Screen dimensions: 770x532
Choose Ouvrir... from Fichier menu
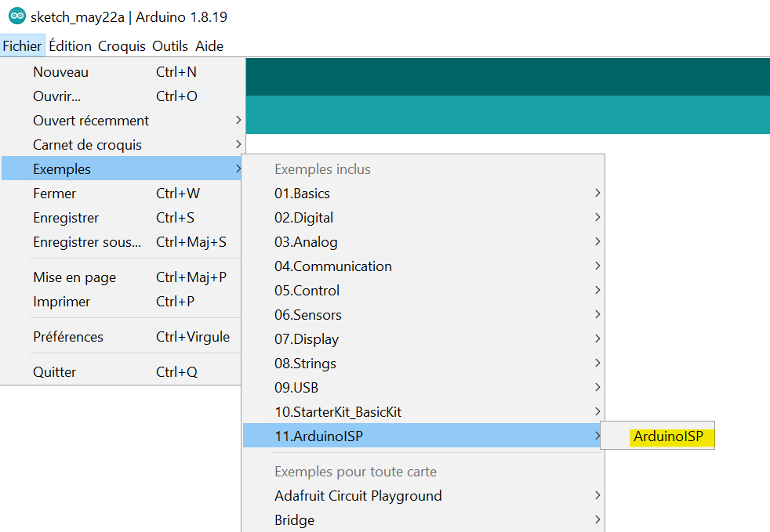122,96
